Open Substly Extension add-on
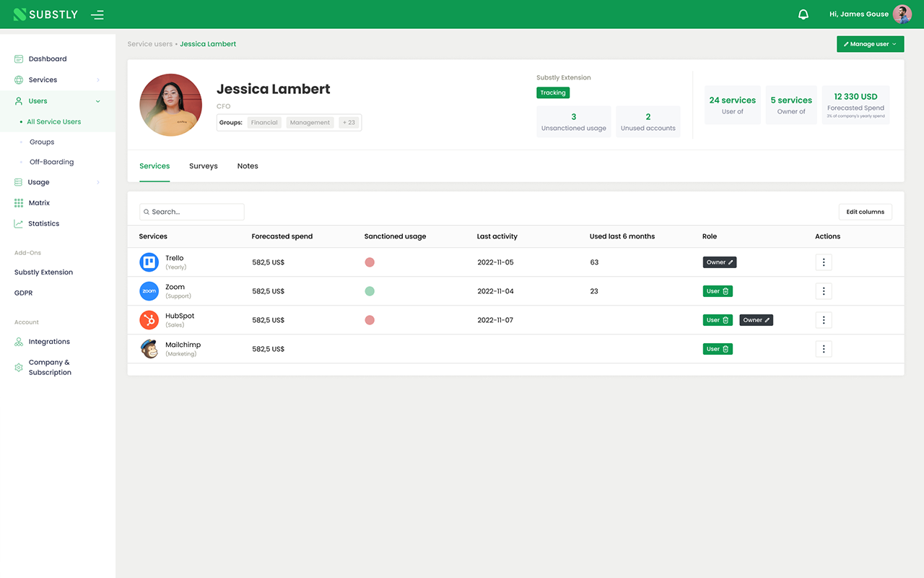Screen dimensions: 924x578 (x=43, y=272)
